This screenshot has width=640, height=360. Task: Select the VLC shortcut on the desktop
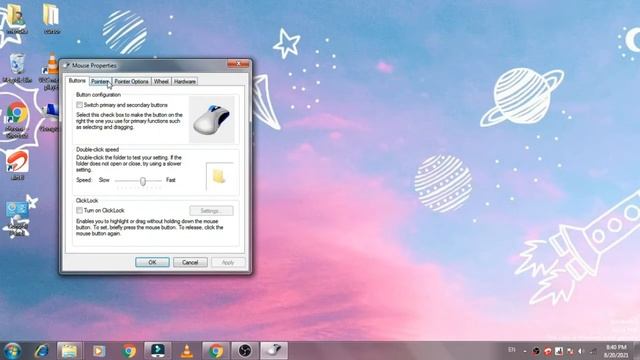point(50,71)
